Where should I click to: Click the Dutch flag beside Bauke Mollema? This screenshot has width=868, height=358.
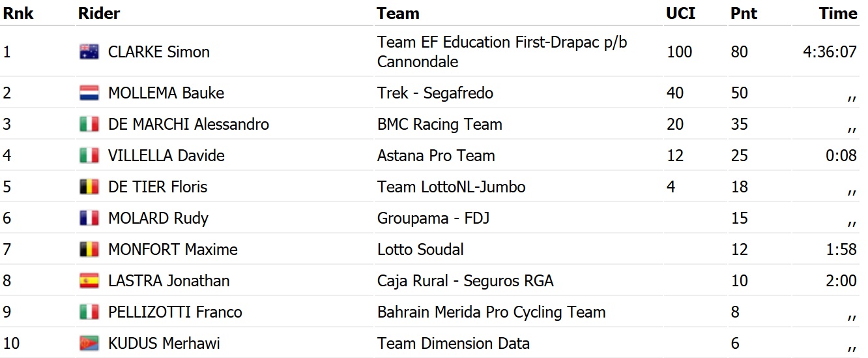(89, 93)
